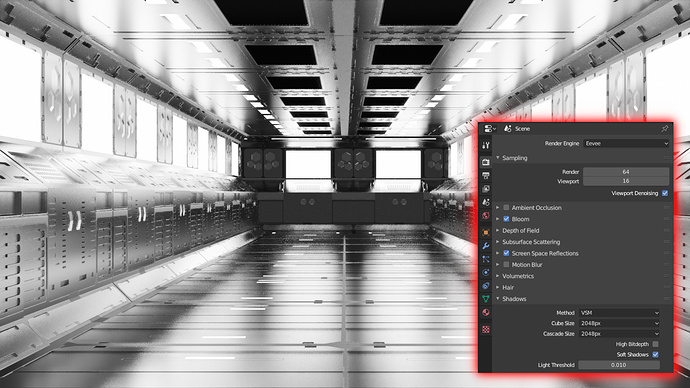Click the Viewport samples field showing 16
The height and width of the screenshot is (388, 690).
tap(626, 181)
